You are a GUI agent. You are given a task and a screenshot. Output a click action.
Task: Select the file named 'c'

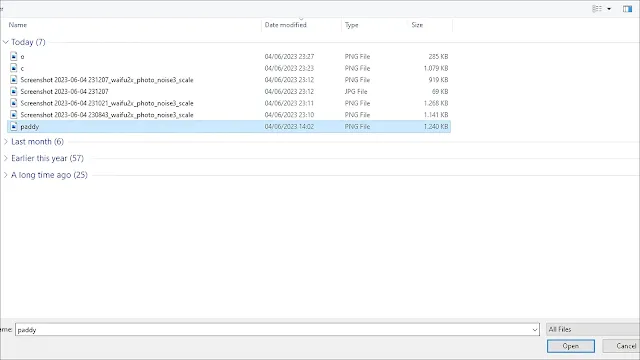[x=22, y=68]
